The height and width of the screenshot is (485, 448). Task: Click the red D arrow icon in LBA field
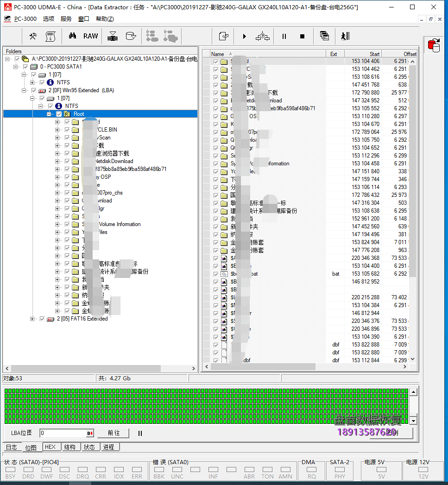pyautogui.click(x=90, y=433)
